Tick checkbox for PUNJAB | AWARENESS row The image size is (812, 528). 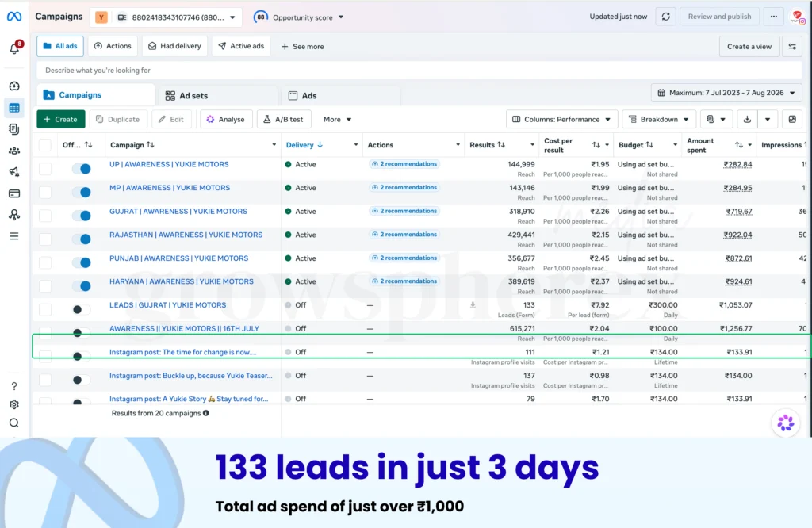[45, 262]
